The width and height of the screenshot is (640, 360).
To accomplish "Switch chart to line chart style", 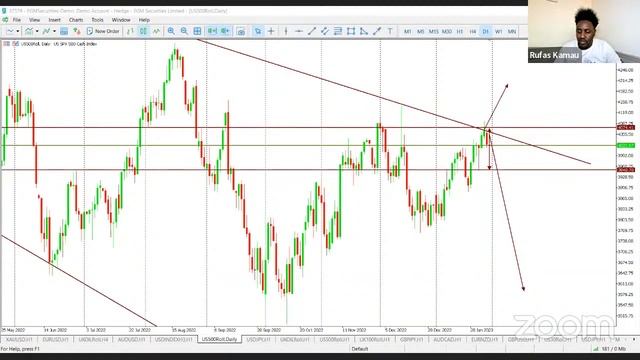I will [x=156, y=31].
